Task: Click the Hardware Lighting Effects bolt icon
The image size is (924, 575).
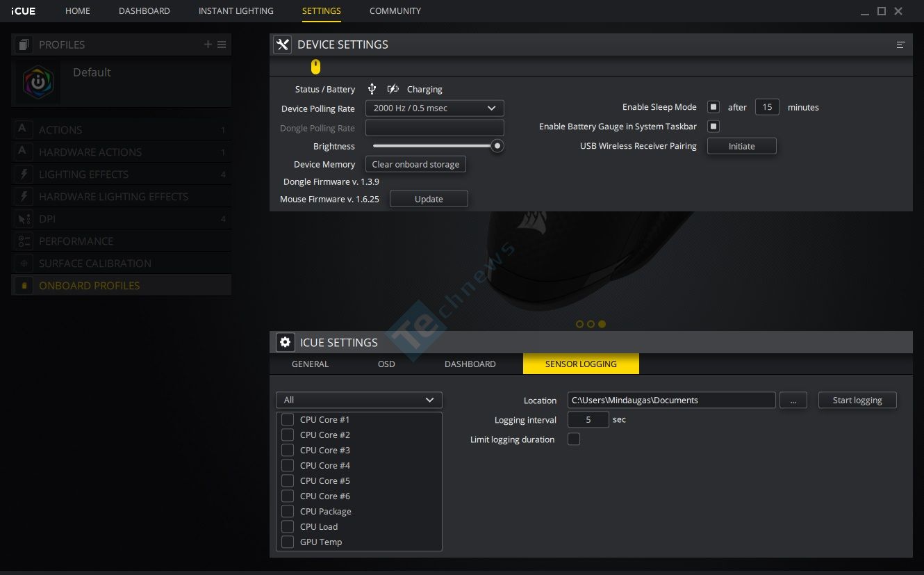Action: [24, 196]
